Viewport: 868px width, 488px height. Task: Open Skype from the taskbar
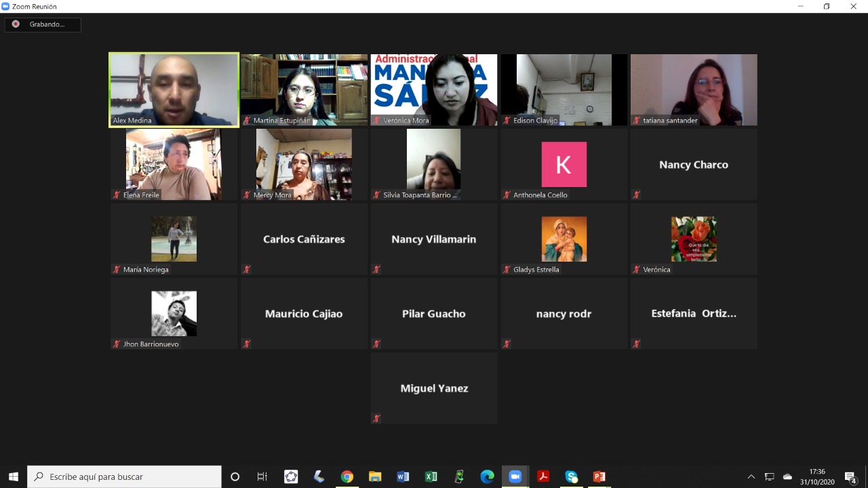click(x=572, y=476)
